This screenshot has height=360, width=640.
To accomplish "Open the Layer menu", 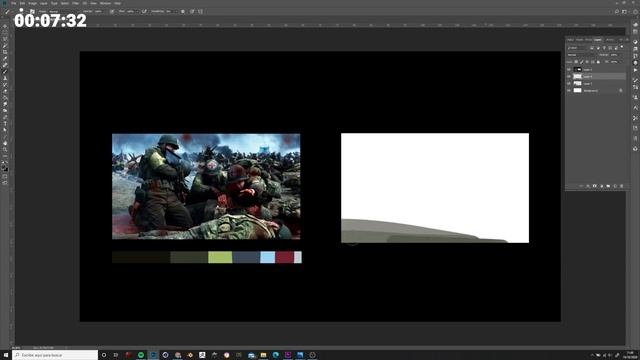I will [x=43, y=3].
